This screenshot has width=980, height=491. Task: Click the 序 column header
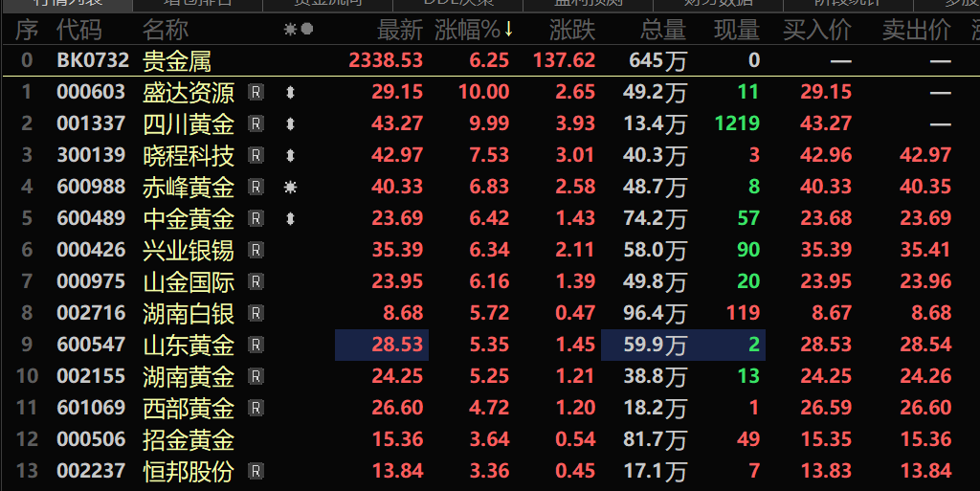[x=27, y=30]
